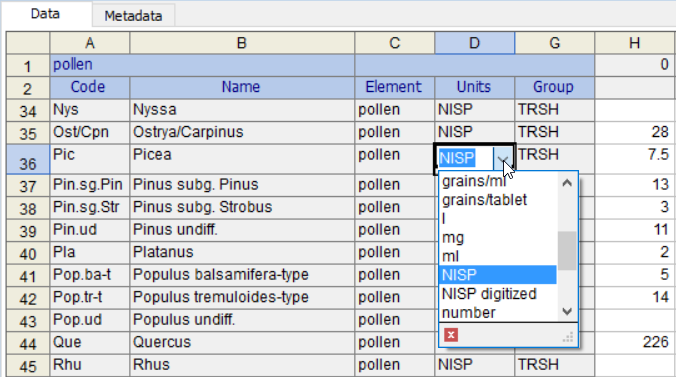Open the Units dropdown arrow in row 36
The height and width of the screenshot is (377, 676).
coord(503,159)
